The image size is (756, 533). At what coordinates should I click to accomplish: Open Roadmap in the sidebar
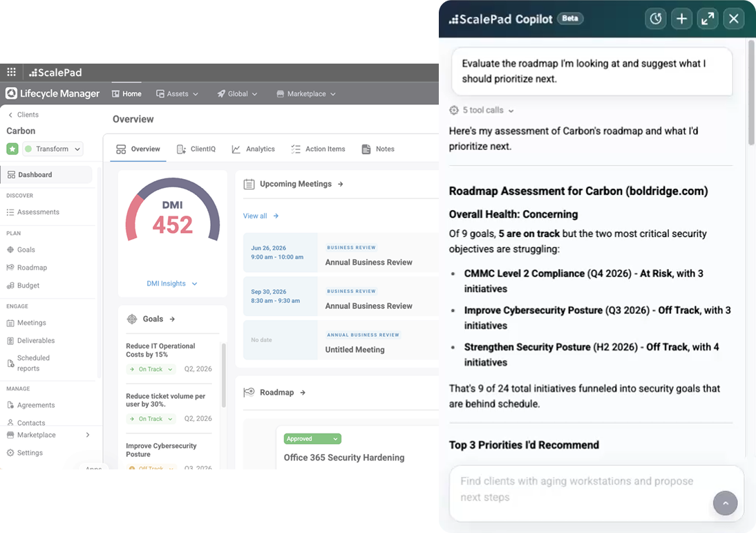pyautogui.click(x=26, y=268)
